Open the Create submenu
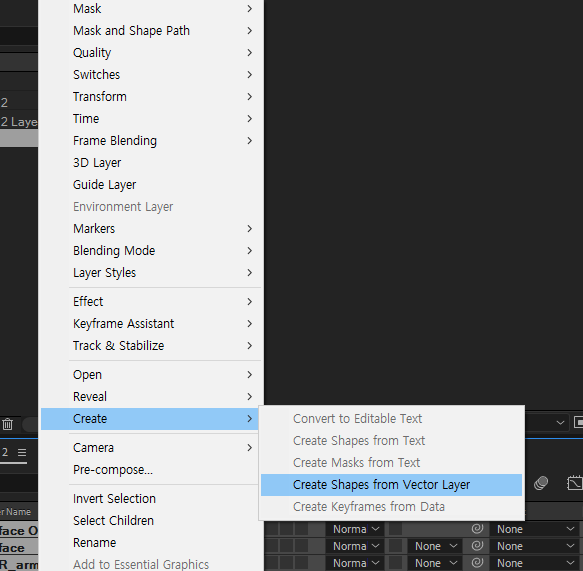This screenshot has height=571, width=583. (149, 419)
